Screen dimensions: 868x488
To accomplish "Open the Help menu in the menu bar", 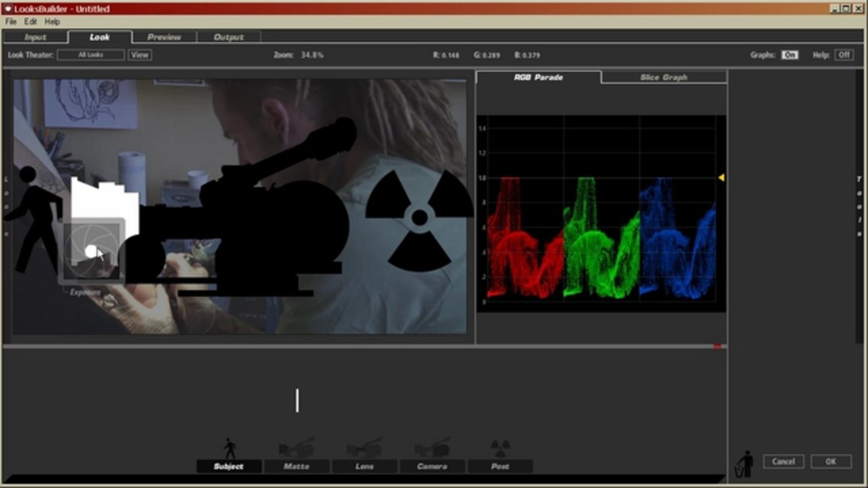I will point(52,22).
